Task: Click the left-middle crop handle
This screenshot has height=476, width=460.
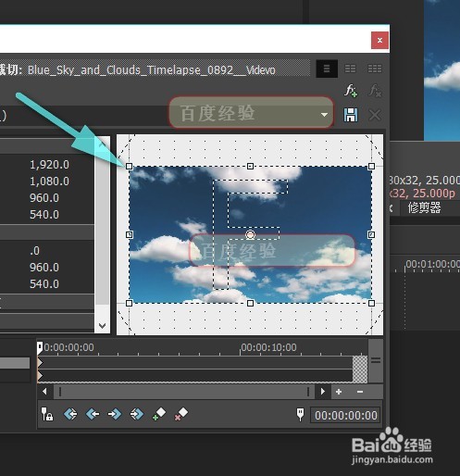Action: point(130,234)
